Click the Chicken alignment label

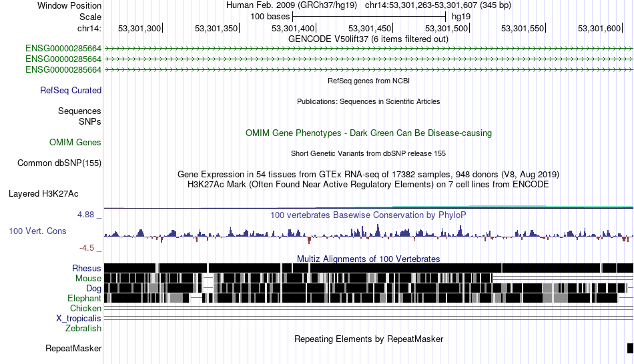(85, 308)
